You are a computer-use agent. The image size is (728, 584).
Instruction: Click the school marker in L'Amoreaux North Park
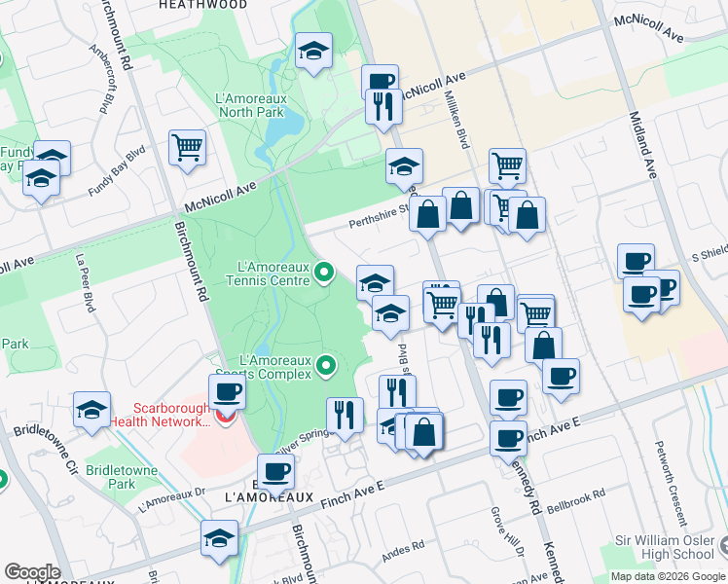(x=313, y=51)
